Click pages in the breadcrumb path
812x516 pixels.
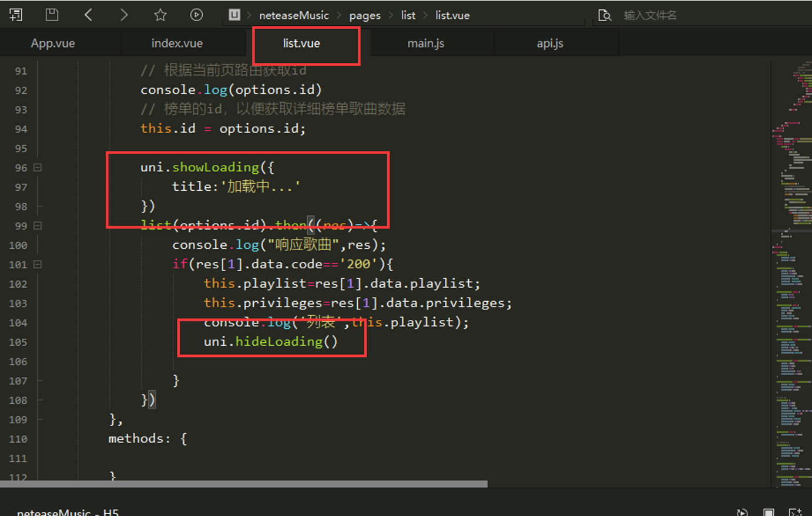tap(365, 15)
